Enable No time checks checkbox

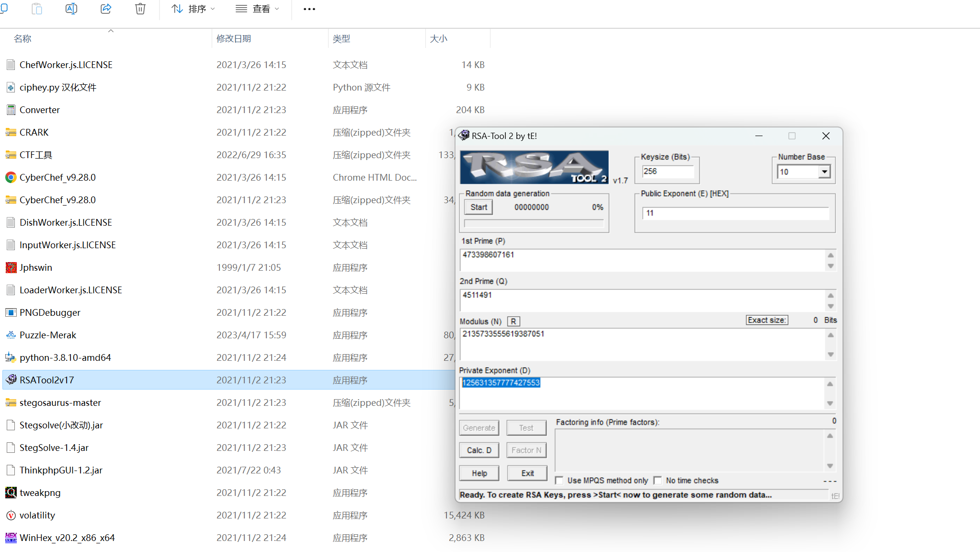tap(658, 480)
